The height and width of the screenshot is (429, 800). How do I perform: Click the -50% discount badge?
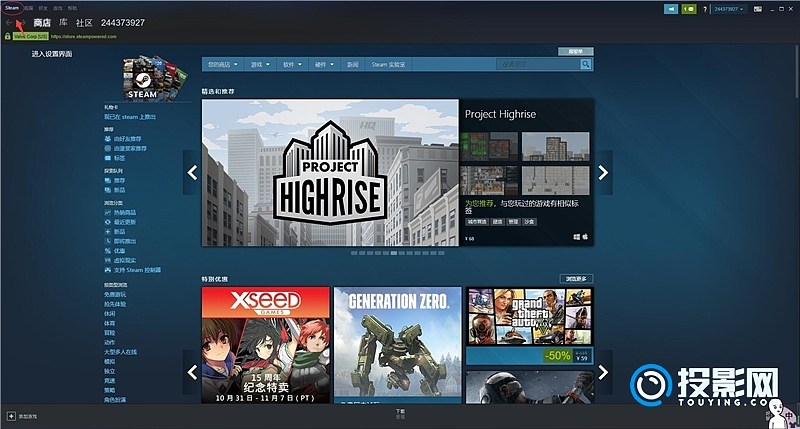(x=558, y=356)
